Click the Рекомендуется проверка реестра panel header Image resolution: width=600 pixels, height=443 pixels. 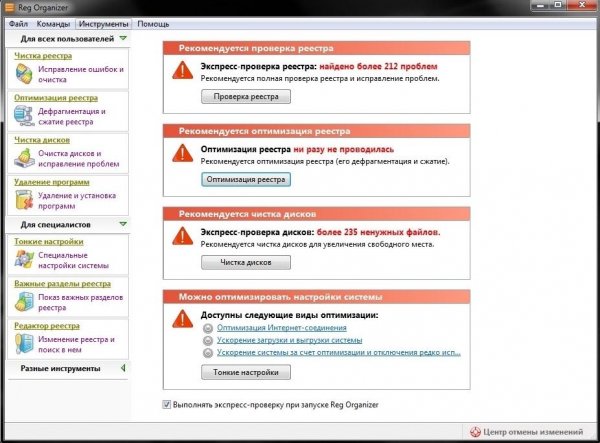tap(316, 48)
